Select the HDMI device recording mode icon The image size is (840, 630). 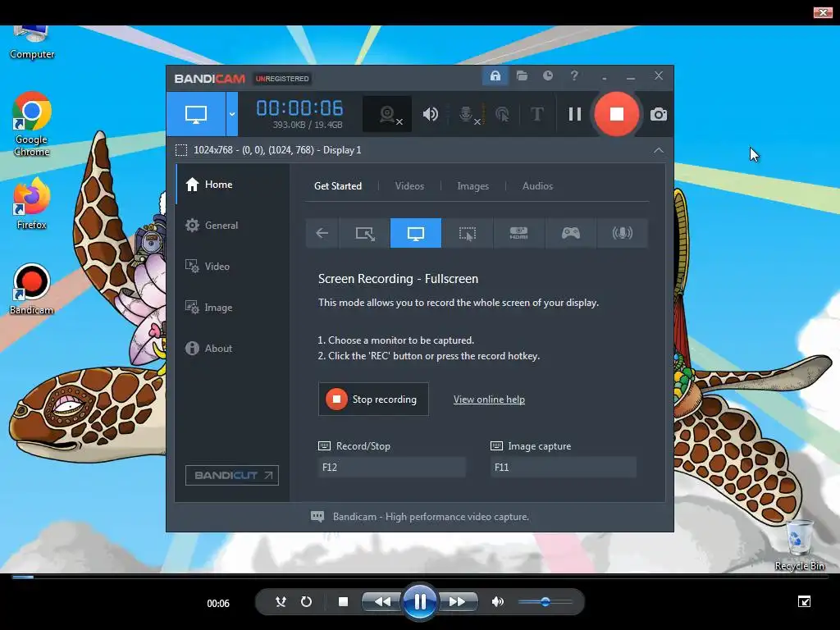[518, 233]
